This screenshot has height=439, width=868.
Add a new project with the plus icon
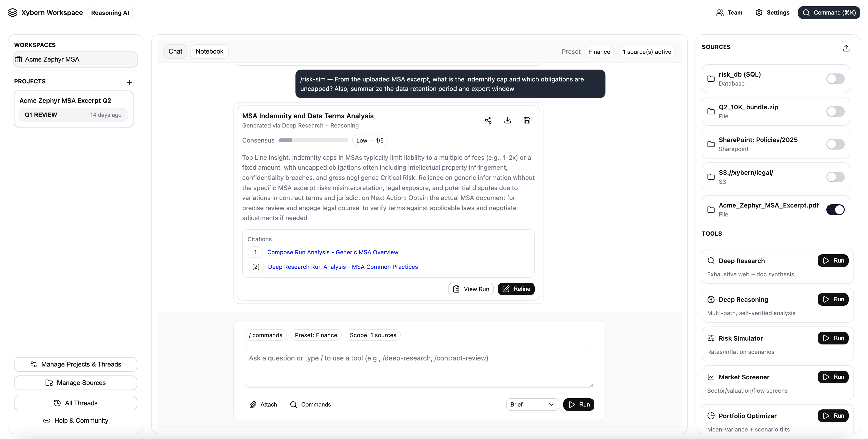tap(129, 83)
